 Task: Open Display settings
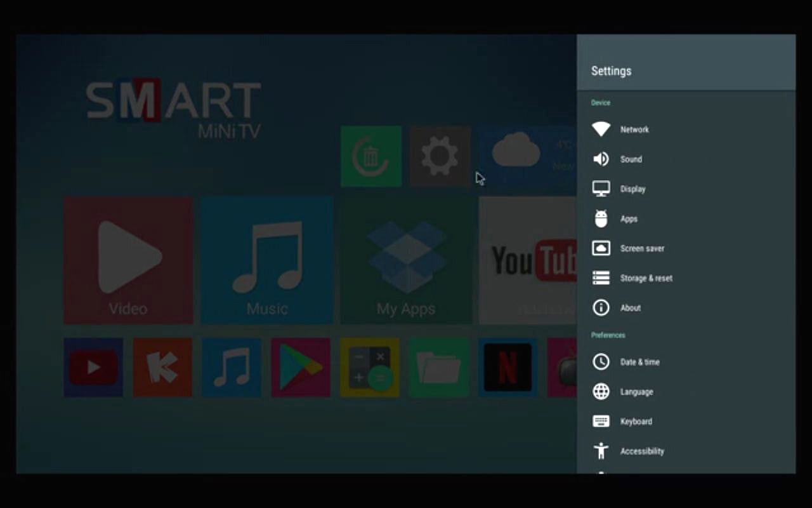click(632, 189)
